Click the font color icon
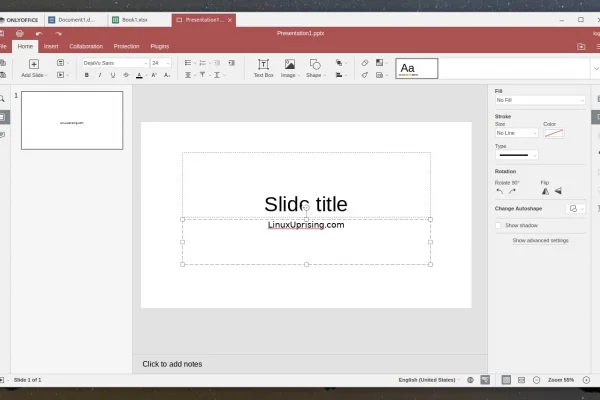Screen dimensions: 600x400 click(x=139, y=75)
